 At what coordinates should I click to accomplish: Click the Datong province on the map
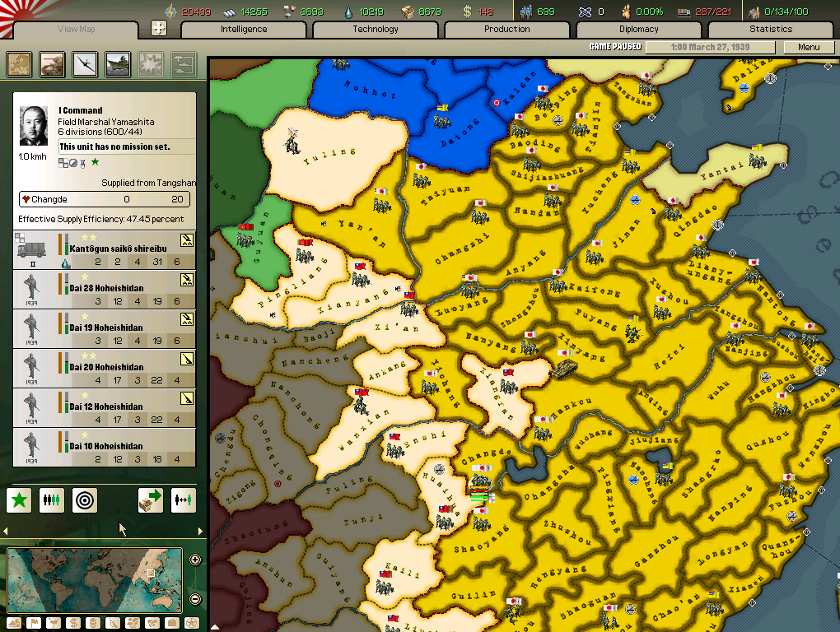pyautogui.click(x=460, y=134)
